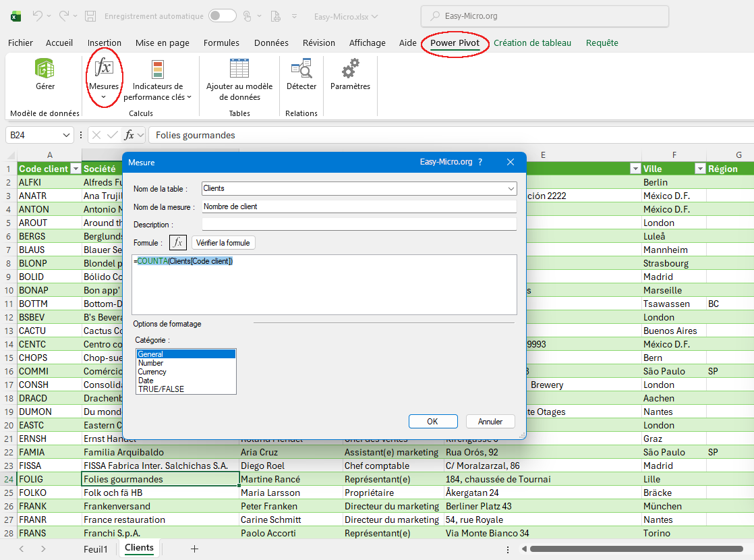Click the Nom de la mesure field

click(359, 206)
